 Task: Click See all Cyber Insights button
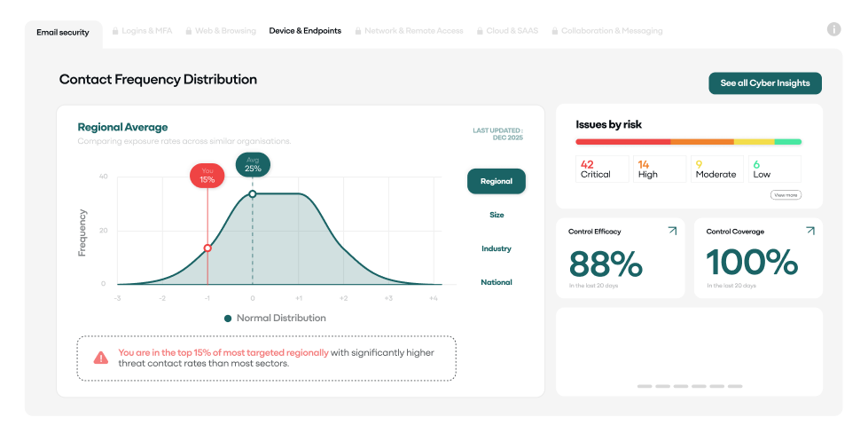(764, 83)
